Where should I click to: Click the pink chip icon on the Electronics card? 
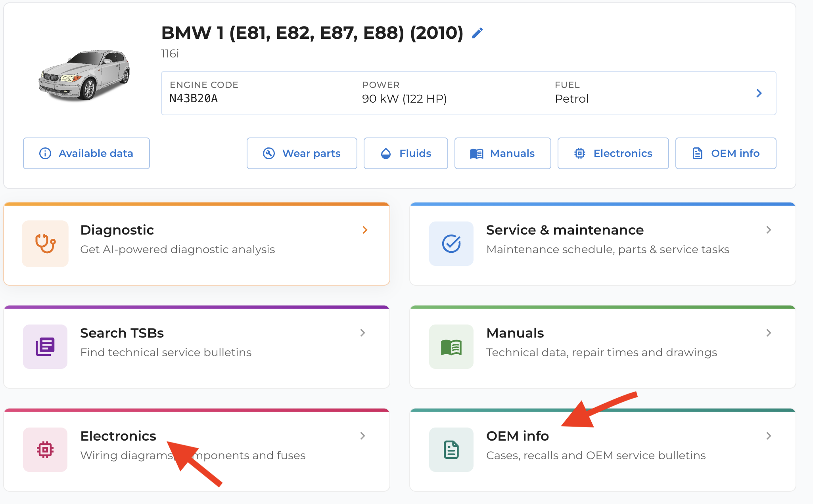coord(45,450)
